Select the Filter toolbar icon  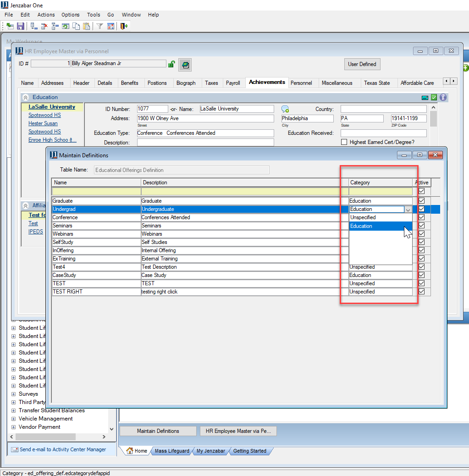pyautogui.click(x=99, y=26)
